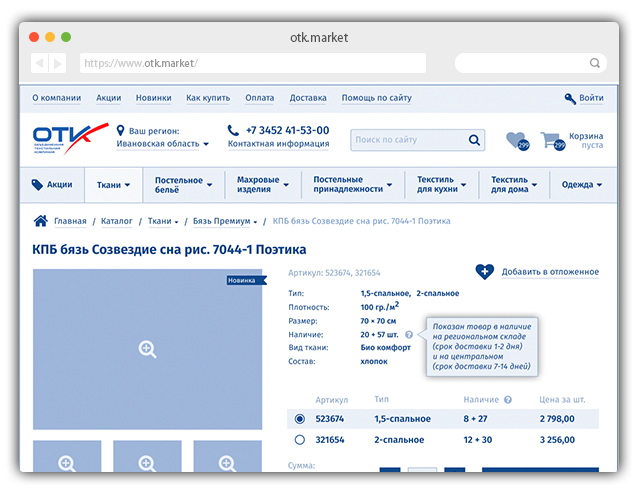This screenshot has width=637, height=493.
Task: Click the favorites heart icon in header
Action: (x=515, y=139)
